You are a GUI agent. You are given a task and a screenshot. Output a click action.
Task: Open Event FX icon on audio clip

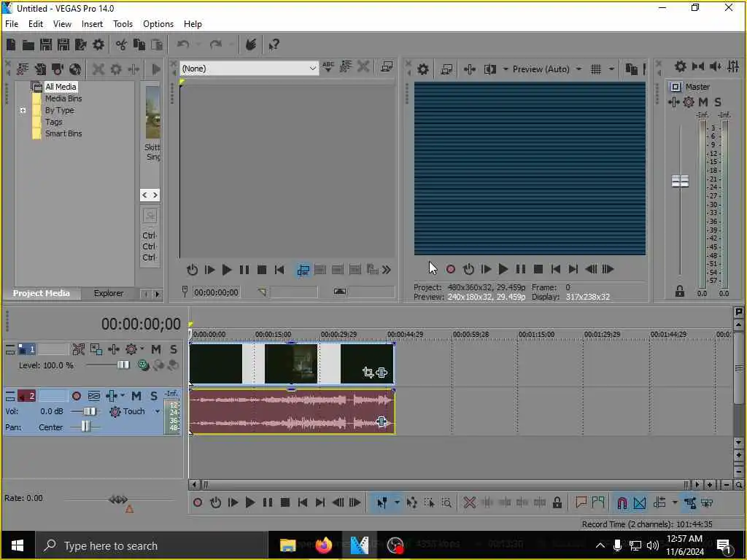[x=381, y=421]
